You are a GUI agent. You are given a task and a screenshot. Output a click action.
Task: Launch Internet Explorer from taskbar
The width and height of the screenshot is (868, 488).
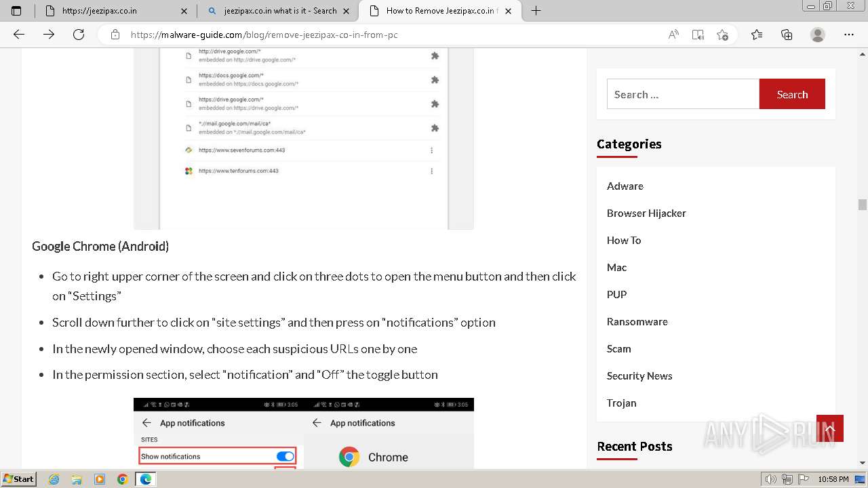[54, 479]
